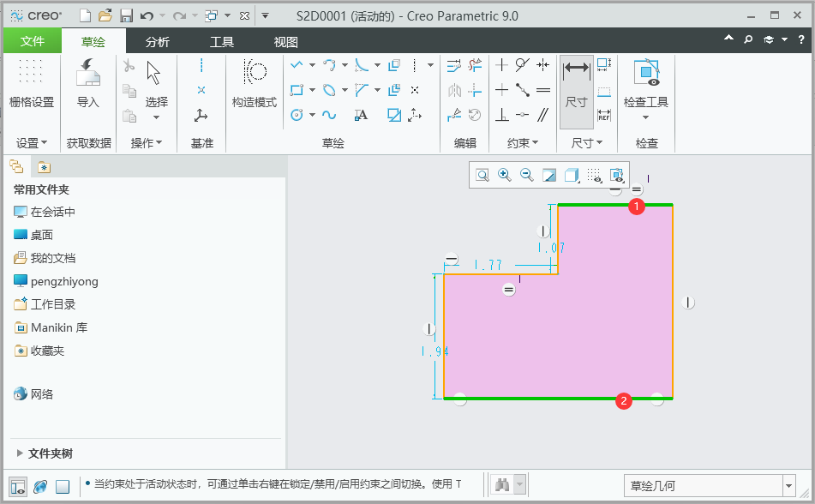Insert sketch Text with the A tool

coord(362,115)
